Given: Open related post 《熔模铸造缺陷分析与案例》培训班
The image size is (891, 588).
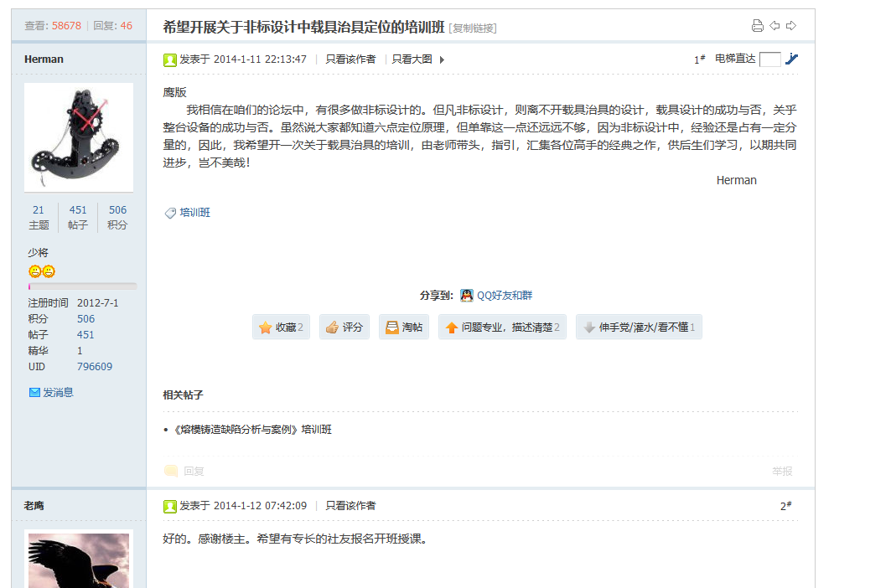Looking at the screenshot, I should click(252, 430).
